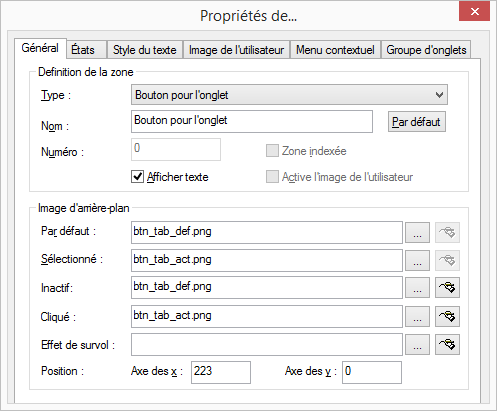Click the Par défaut name button
This screenshot has height=411, width=497.
(417, 122)
